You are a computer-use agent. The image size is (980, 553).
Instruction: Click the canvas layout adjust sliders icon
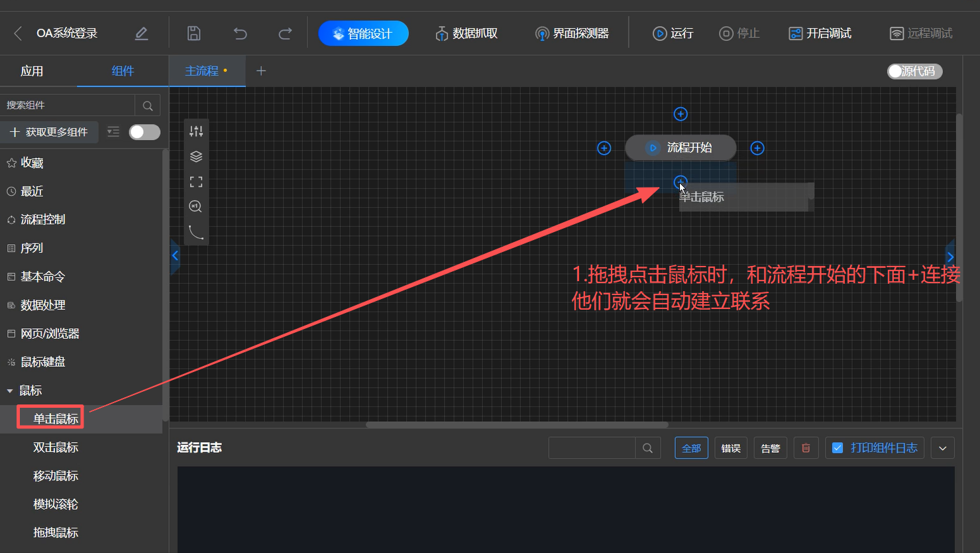click(196, 131)
